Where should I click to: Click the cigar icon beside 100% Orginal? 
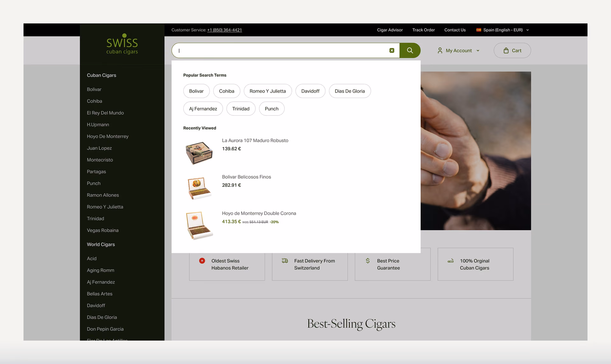click(x=451, y=261)
